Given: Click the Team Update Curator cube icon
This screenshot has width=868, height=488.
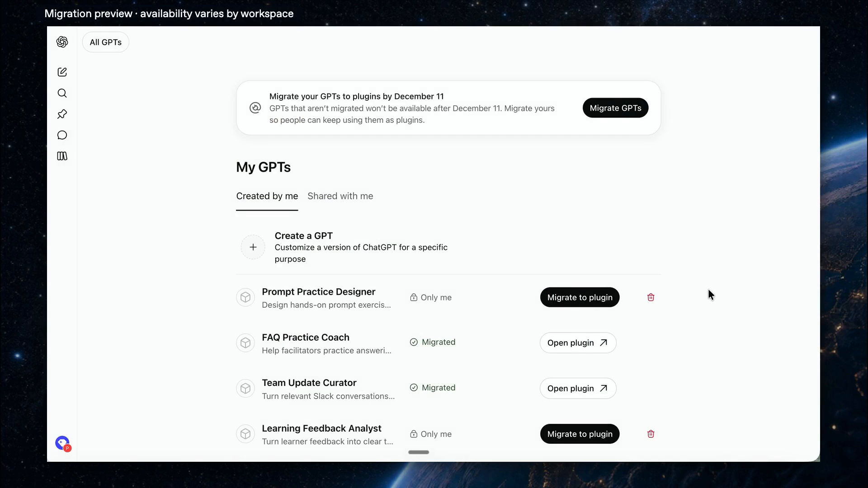Looking at the screenshot, I should tap(245, 389).
